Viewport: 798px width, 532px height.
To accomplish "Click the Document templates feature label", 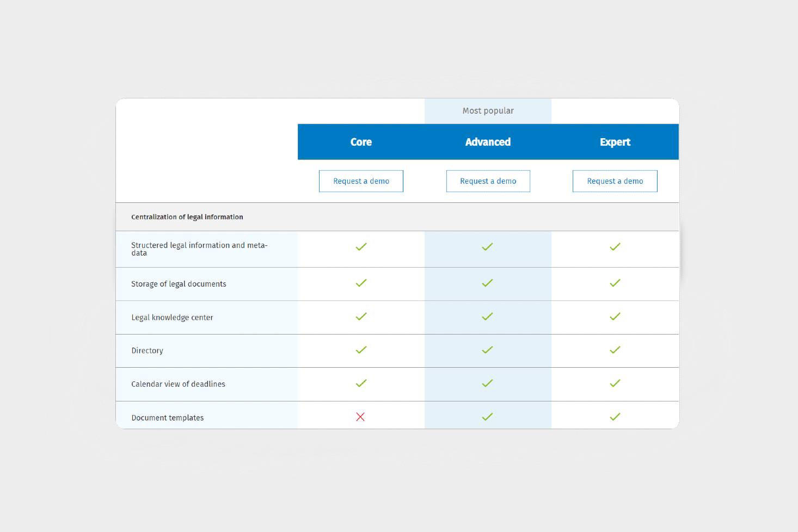I will click(168, 418).
